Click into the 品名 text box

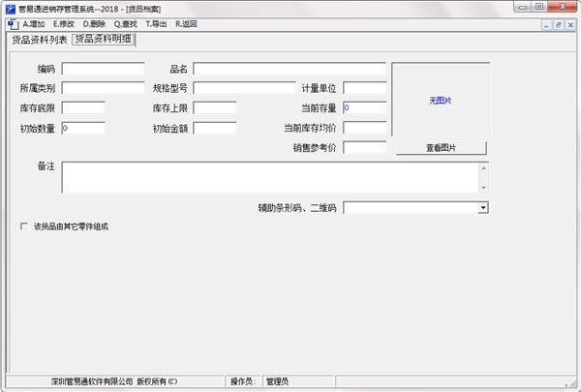click(290, 69)
